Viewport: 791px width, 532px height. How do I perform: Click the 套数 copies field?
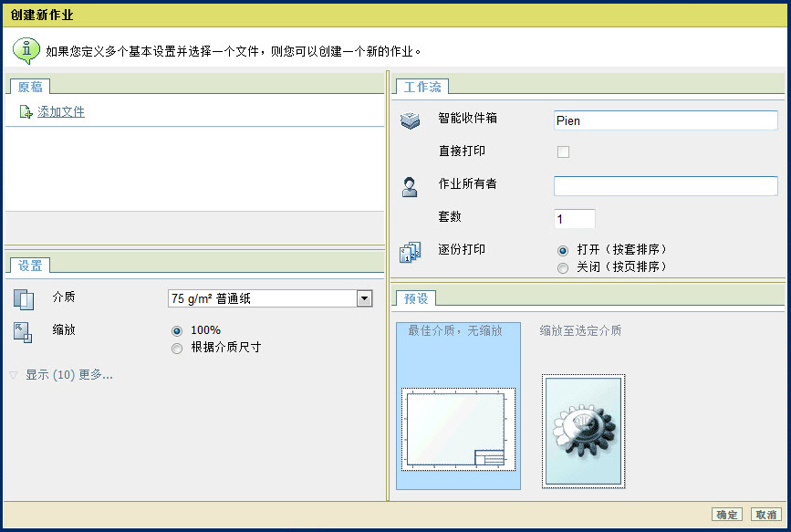[x=575, y=219]
